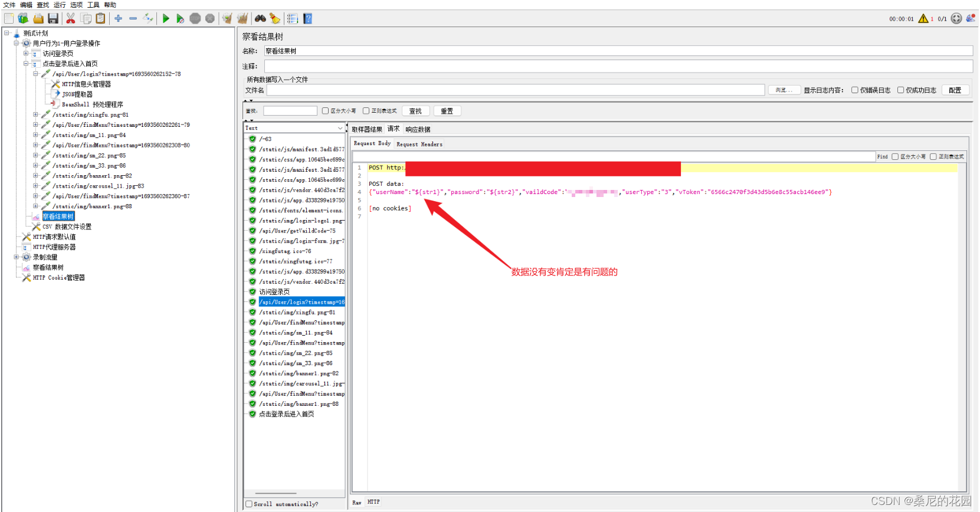Click the grey Stop icon
This screenshot has height=512, width=980.
tap(195, 19)
